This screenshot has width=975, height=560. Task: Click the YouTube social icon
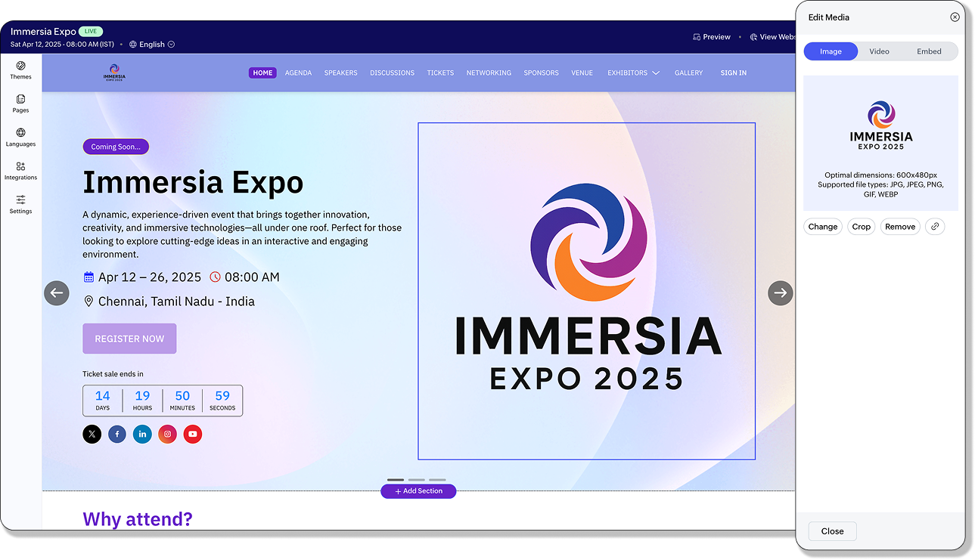pyautogui.click(x=193, y=434)
